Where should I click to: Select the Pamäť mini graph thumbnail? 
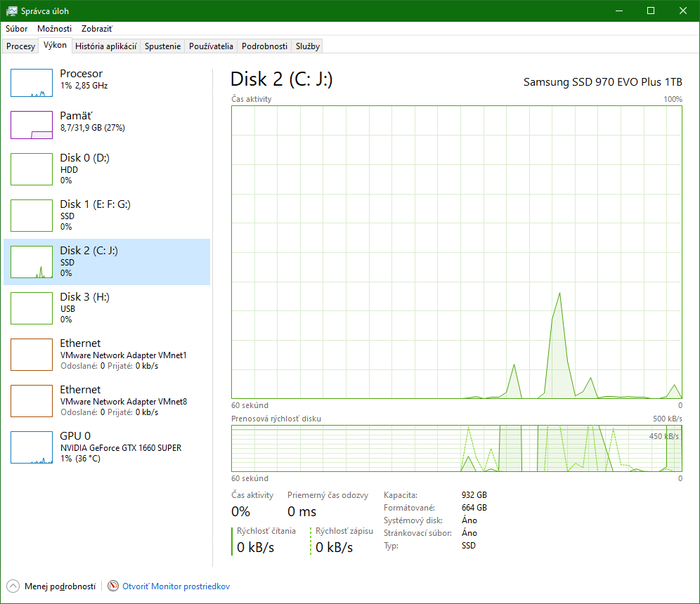click(x=31, y=125)
